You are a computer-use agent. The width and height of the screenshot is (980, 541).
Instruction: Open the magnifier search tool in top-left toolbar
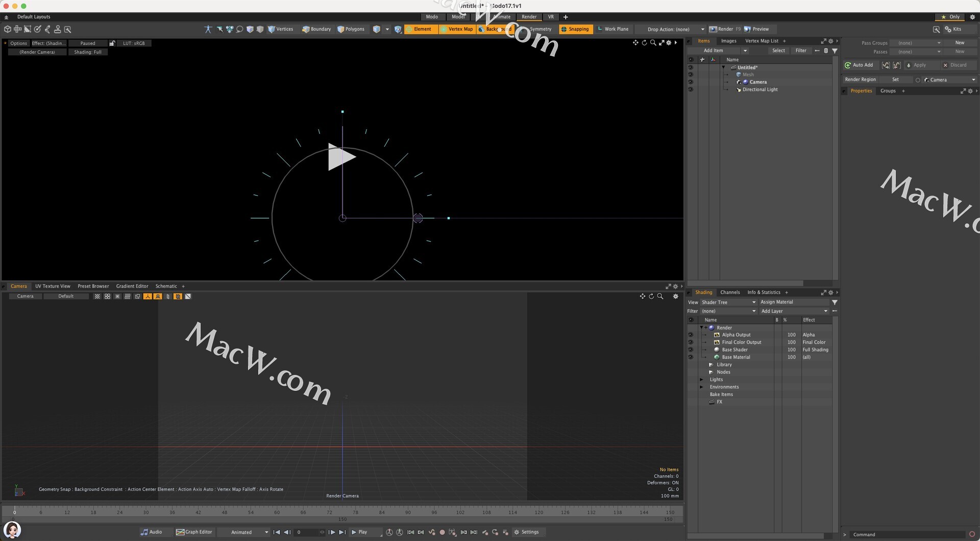pyautogui.click(x=67, y=29)
